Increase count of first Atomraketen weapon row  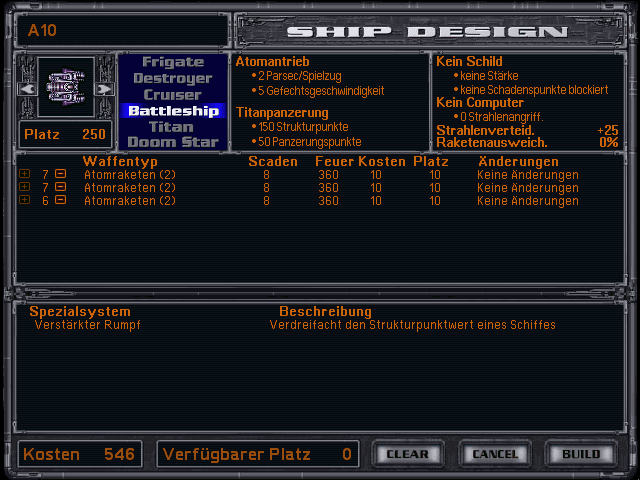pyautogui.click(x=24, y=175)
